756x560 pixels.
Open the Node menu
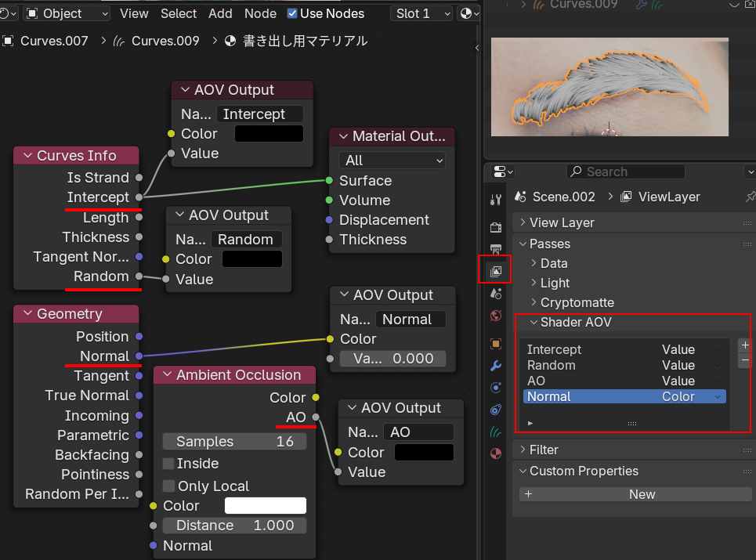[260, 13]
